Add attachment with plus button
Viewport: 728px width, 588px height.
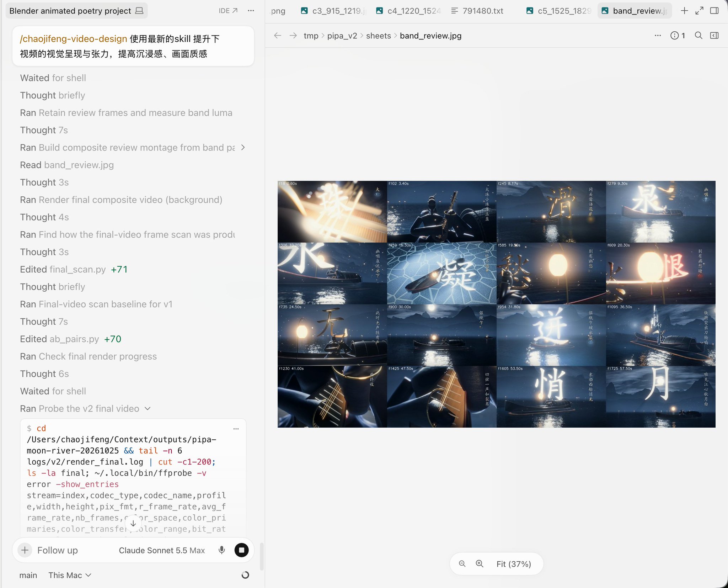coord(25,550)
